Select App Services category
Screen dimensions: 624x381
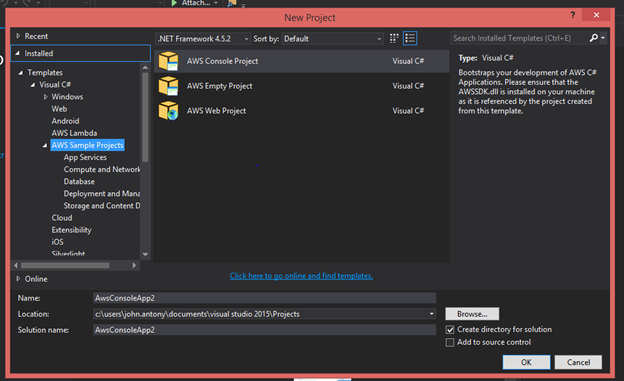(85, 157)
